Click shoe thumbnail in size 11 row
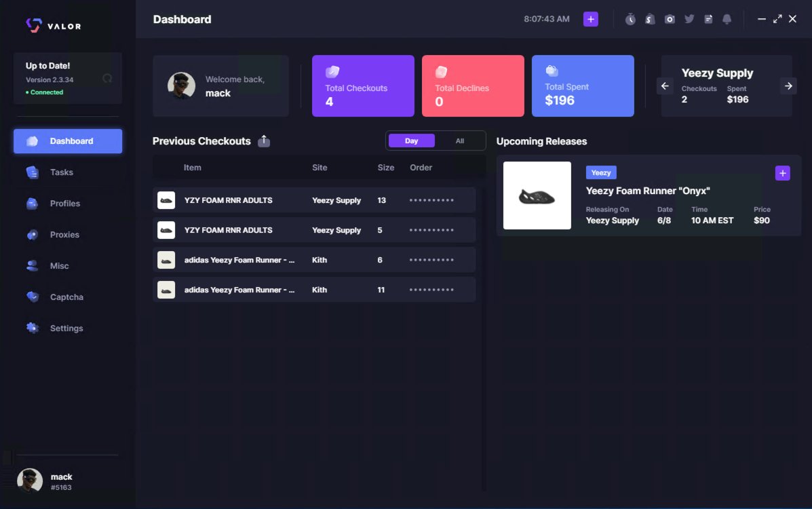Image resolution: width=812 pixels, height=509 pixels. point(166,290)
